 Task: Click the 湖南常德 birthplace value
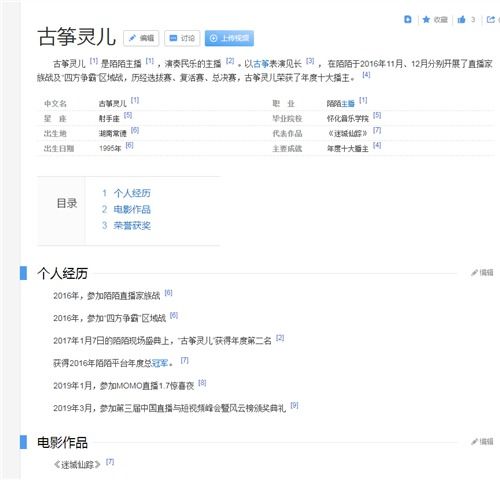113,134
